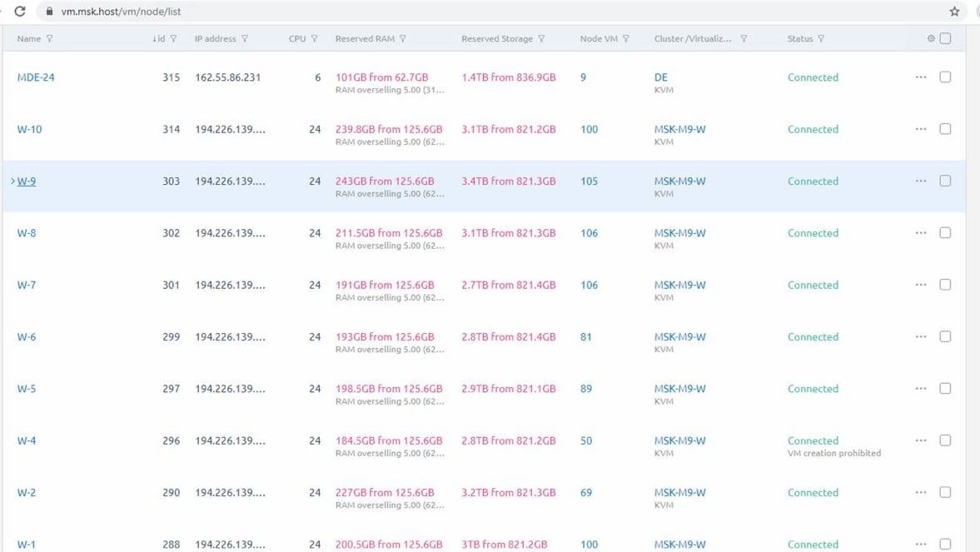Tick the checkbox for node W-7
Image resolution: width=980 pixels, height=552 pixels.
[945, 285]
